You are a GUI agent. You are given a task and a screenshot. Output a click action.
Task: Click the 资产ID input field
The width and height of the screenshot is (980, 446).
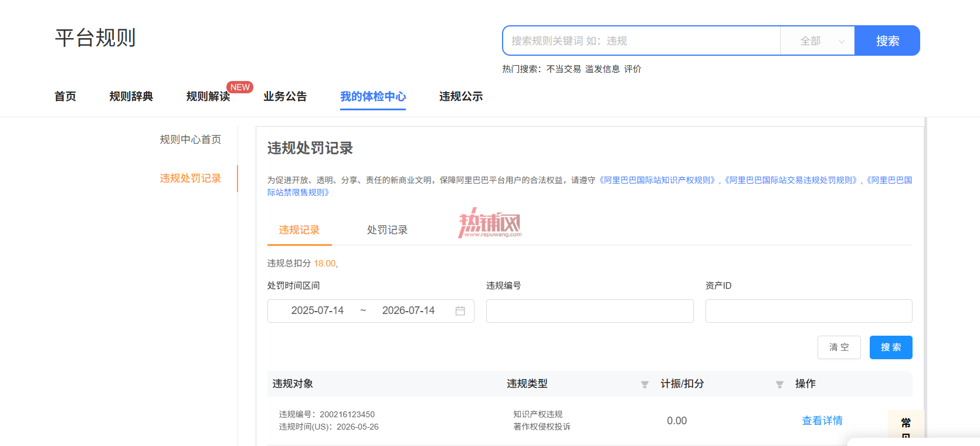[x=809, y=311]
